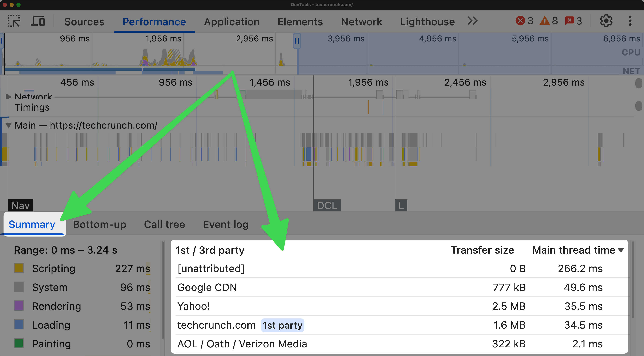The width and height of the screenshot is (644, 356).
Task: Switch to the Sources tab
Action: [x=84, y=22]
